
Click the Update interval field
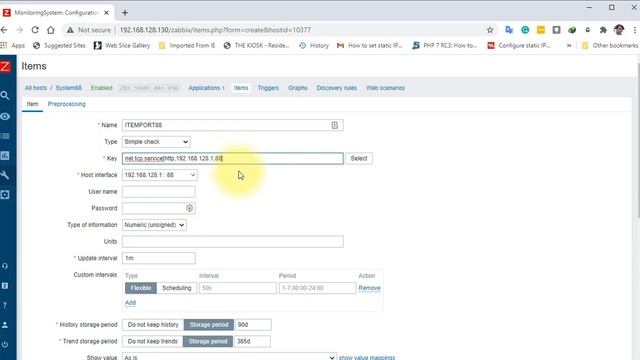click(159, 258)
